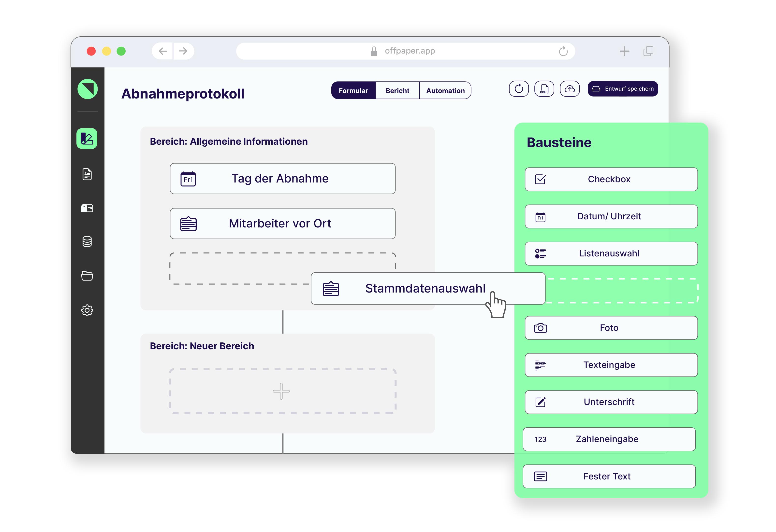This screenshot has height=532, width=776.
Task: Click the Tag der Abnahme field
Action: click(x=282, y=179)
